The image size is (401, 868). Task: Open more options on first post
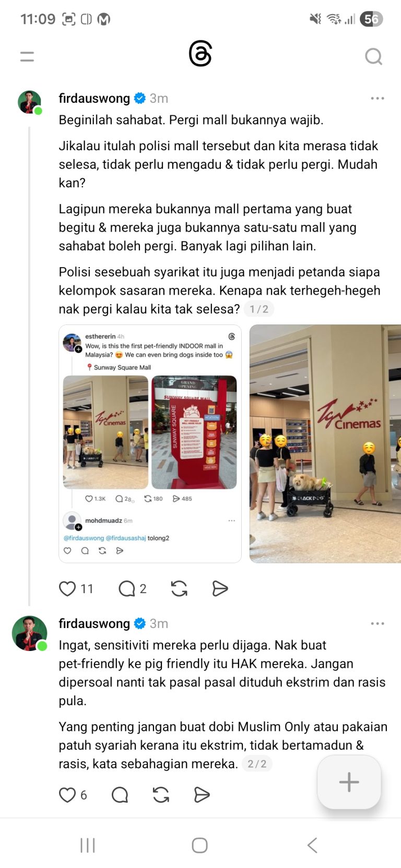(x=378, y=98)
